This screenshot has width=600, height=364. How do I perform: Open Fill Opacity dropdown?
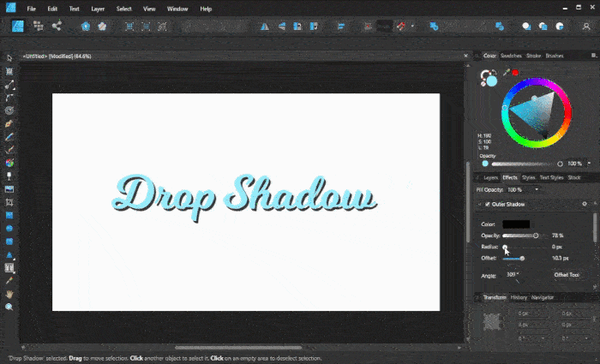click(537, 189)
